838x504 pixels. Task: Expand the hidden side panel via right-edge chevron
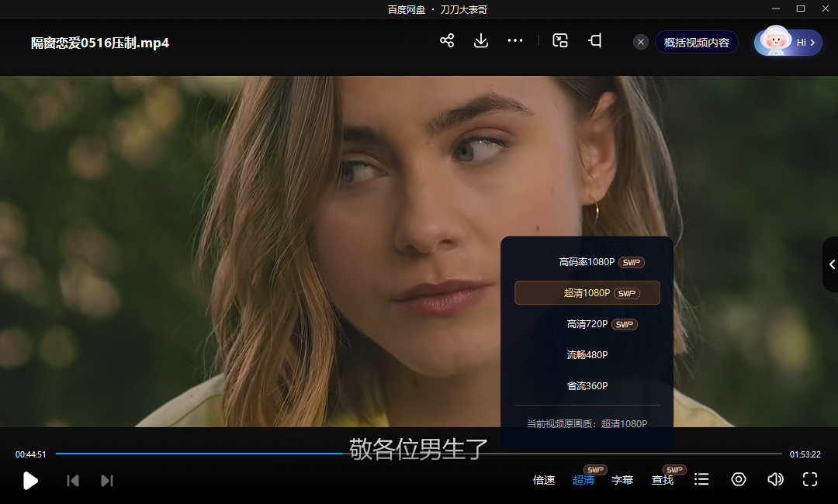pyautogui.click(x=829, y=264)
